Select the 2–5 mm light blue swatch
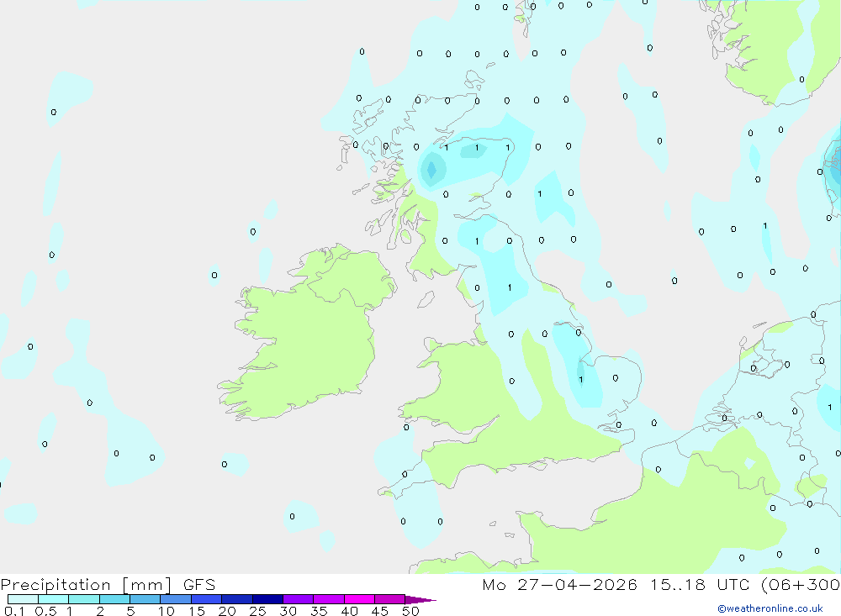The image size is (841, 616). point(114,599)
